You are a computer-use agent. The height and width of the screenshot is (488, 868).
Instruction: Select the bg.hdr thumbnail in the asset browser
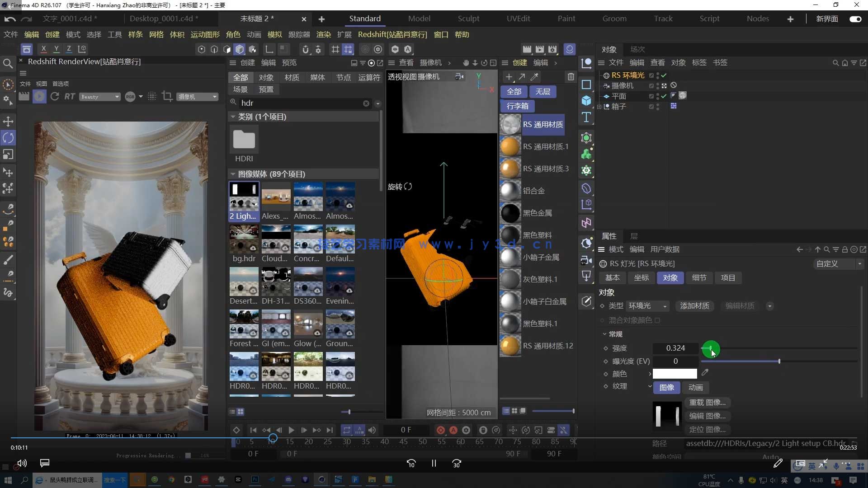(x=244, y=239)
